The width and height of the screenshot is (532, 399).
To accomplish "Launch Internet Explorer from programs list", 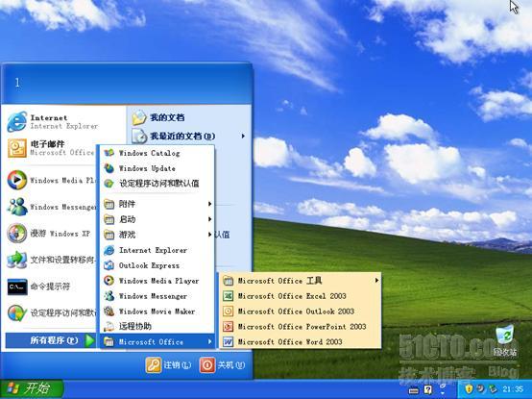I will coord(157,250).
